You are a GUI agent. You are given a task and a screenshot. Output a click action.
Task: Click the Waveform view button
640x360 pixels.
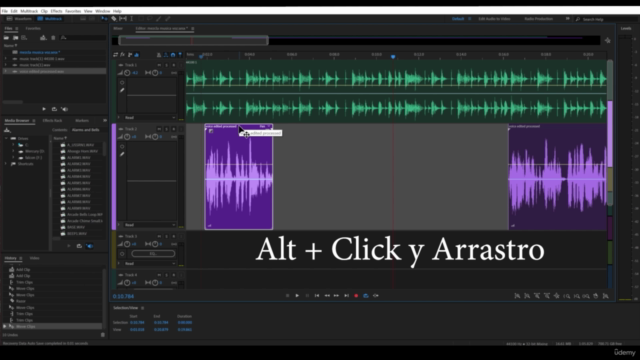coord(19,19)
